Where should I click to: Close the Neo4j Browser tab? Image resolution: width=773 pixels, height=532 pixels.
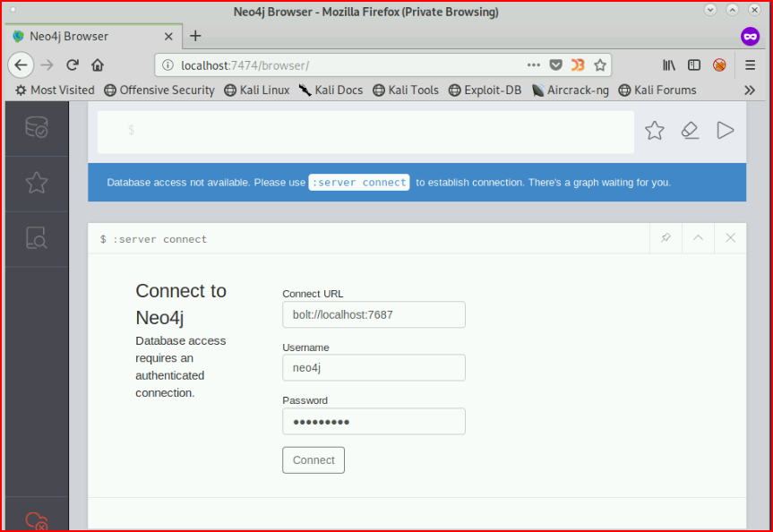168,37
